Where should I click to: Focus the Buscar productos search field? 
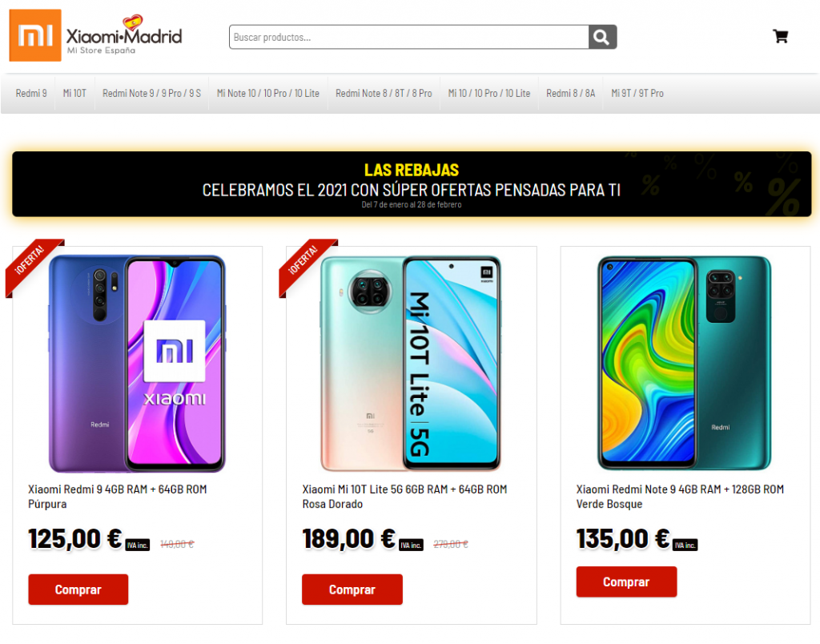[x=409, y=37]
